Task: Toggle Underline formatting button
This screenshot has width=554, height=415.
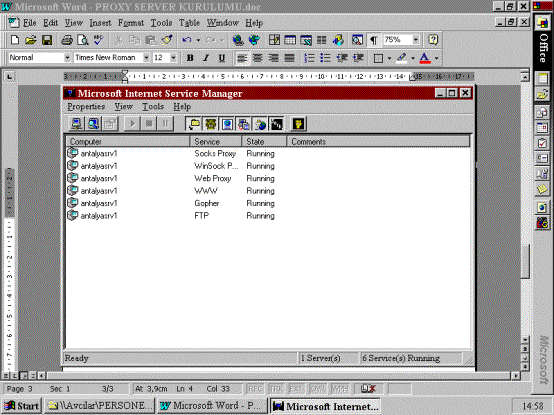Action: 222,58
